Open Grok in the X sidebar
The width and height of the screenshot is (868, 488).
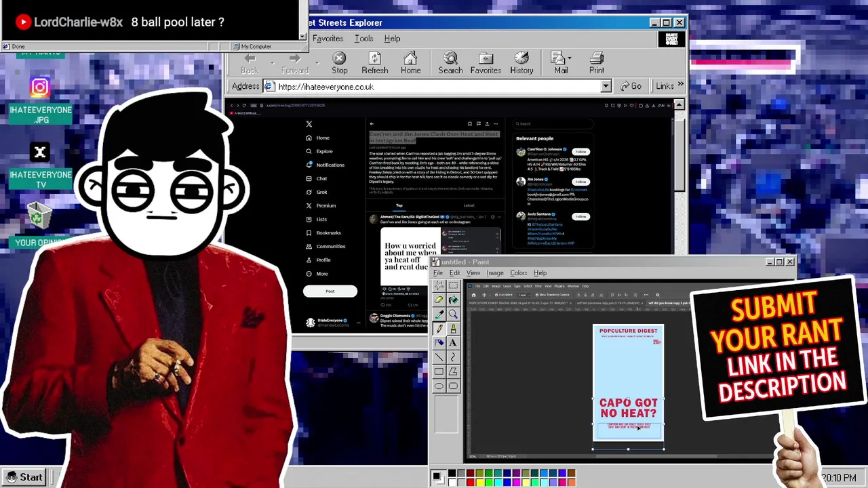click(317, 192)
